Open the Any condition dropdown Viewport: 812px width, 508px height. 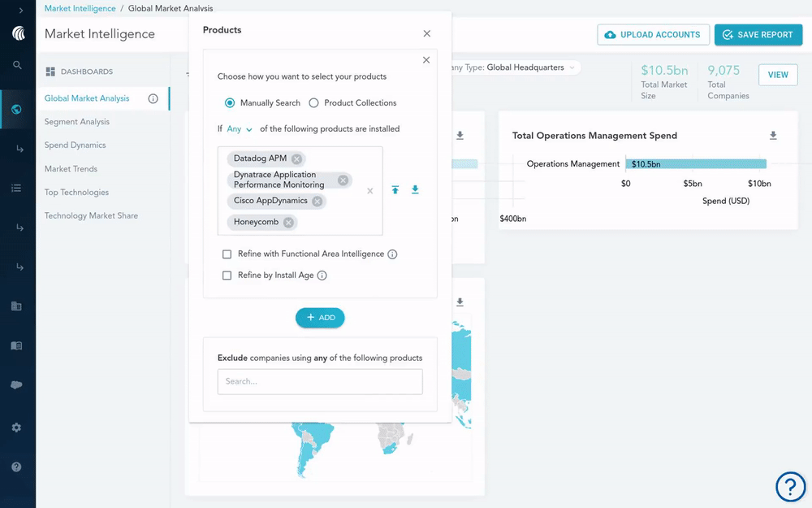pyautogui.click(x=240, y=129)
